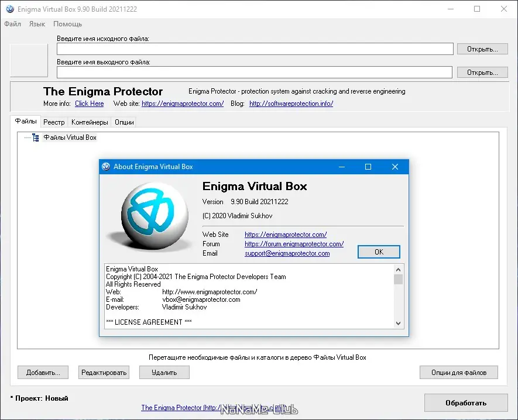Select the Файлы Virtual Box tree root icon
Image resolution: width=518 pixels, height=420 pixels.
point(36,137)
